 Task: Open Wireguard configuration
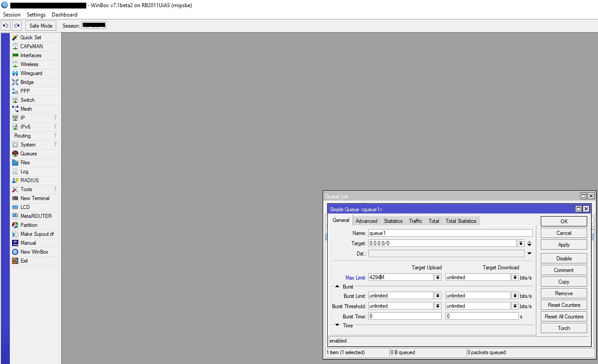pyautogui.click(x=36, y=73)
